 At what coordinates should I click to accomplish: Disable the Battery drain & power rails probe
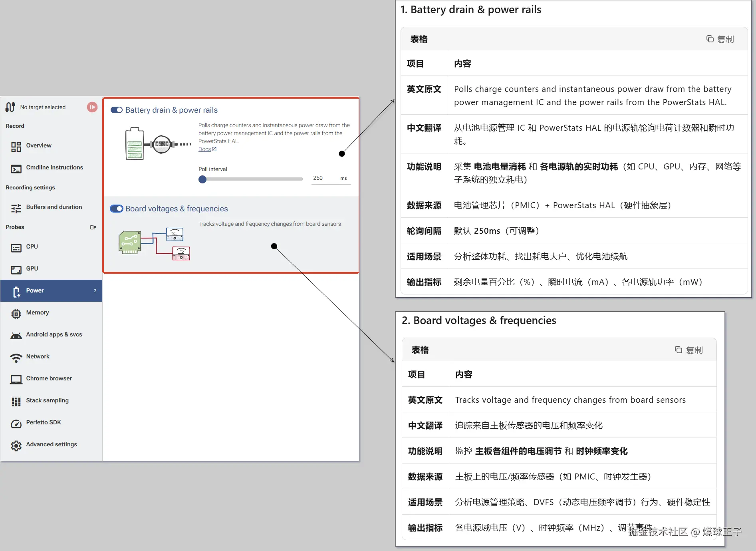coord(116,110)
